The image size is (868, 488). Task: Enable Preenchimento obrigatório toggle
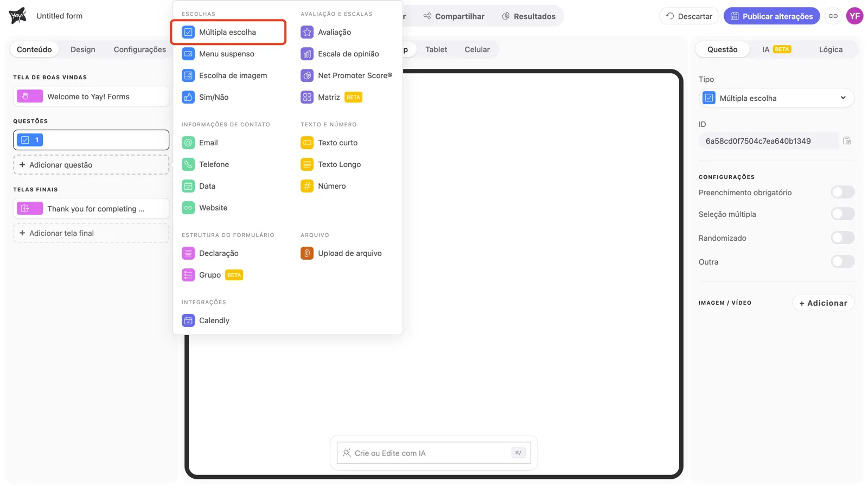click(843, 192)
